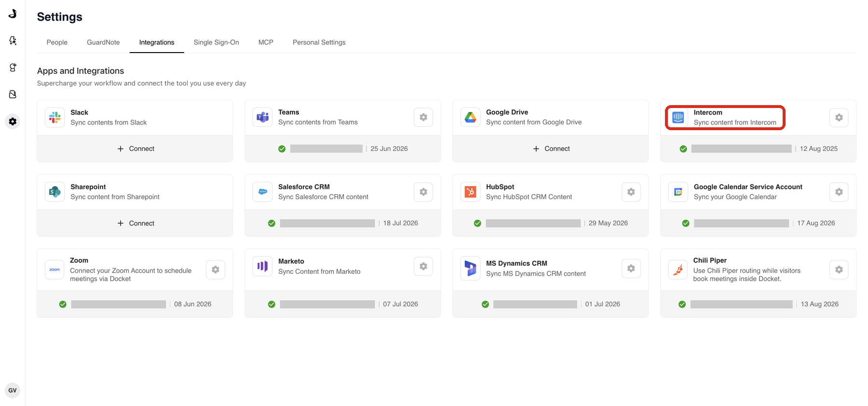868x406 pixels.
Task: Click the Zoom date 08 Jun 2026
Action: point(193,304)
